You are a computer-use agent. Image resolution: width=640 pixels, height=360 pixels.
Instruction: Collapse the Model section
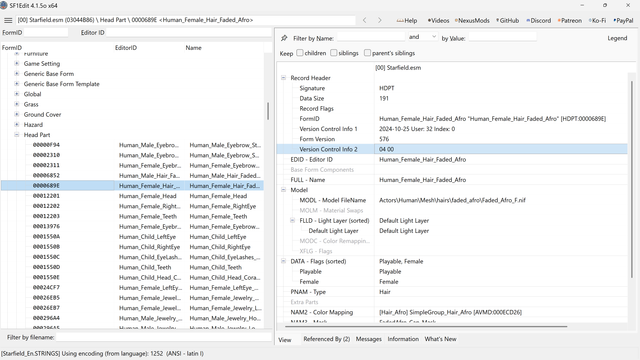[x=283, y=190]
